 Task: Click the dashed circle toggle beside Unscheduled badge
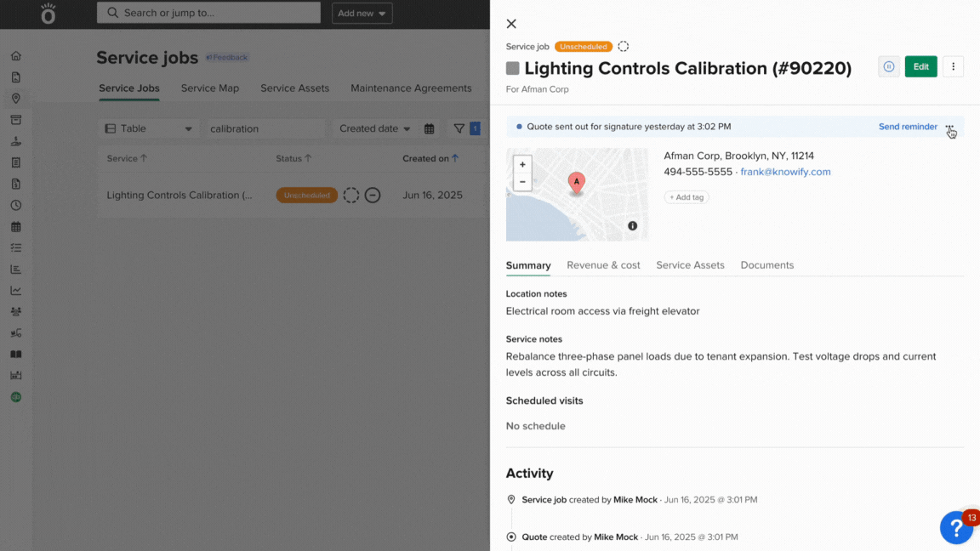coord(350,195)
